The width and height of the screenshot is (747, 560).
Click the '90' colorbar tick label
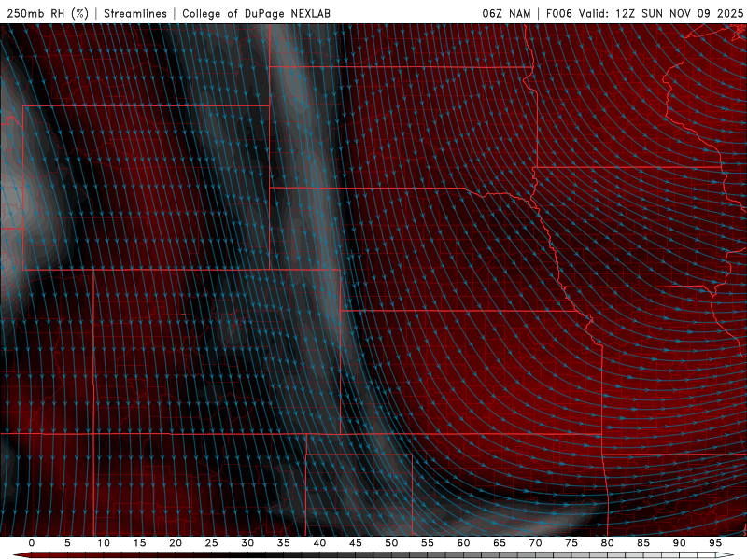pyautogui.click(x=679, y=543)
